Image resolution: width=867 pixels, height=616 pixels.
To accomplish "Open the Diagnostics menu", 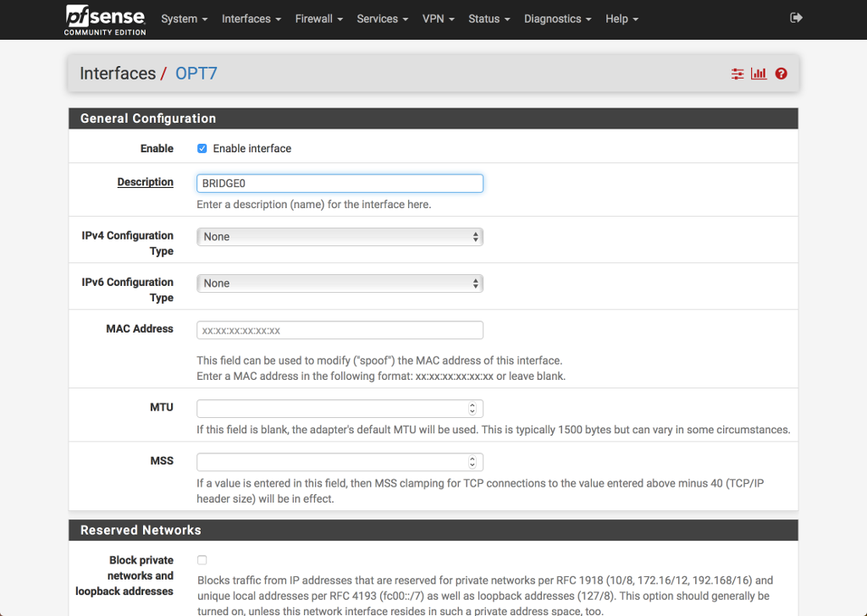I will click(x=557, y=19).
